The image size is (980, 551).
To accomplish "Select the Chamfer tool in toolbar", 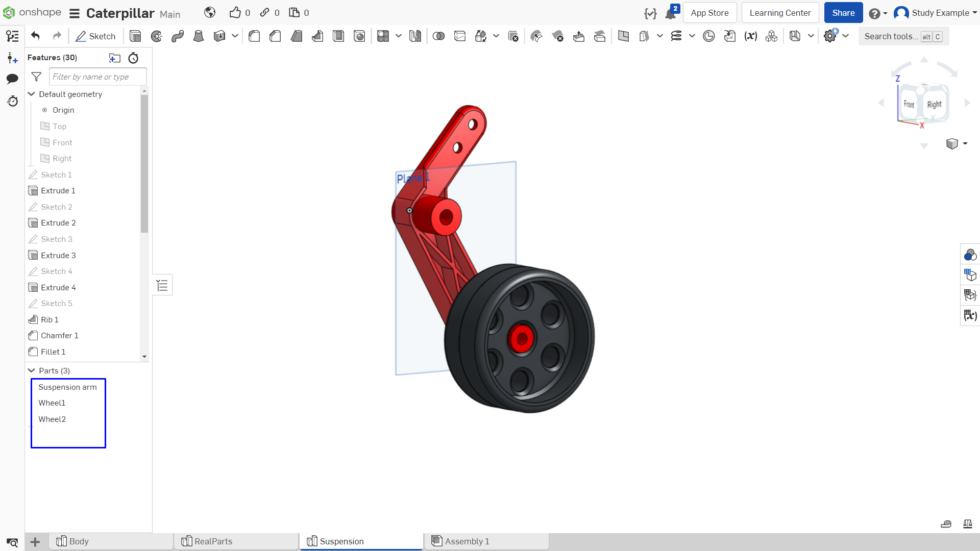I will (x=275, y=36).
